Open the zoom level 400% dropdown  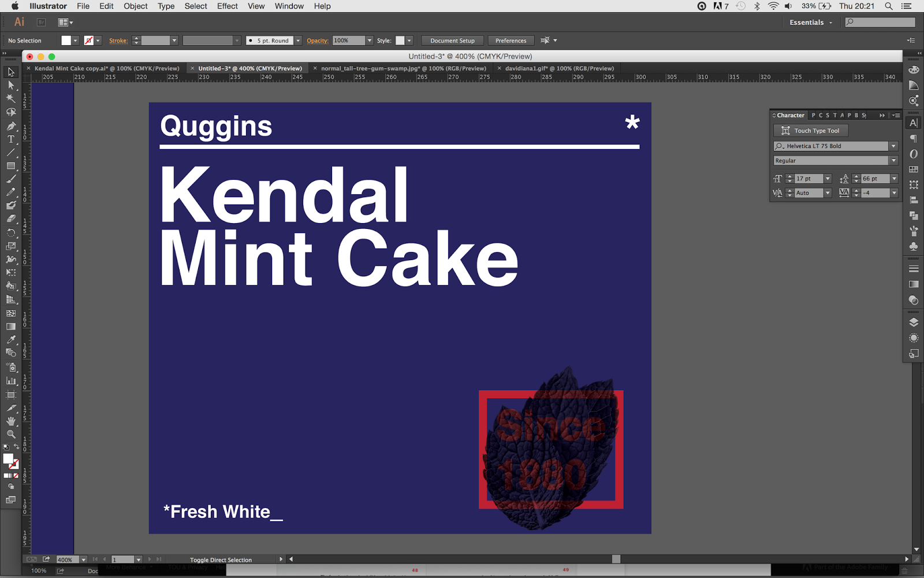pyautogui.click(x=83, y=560)
